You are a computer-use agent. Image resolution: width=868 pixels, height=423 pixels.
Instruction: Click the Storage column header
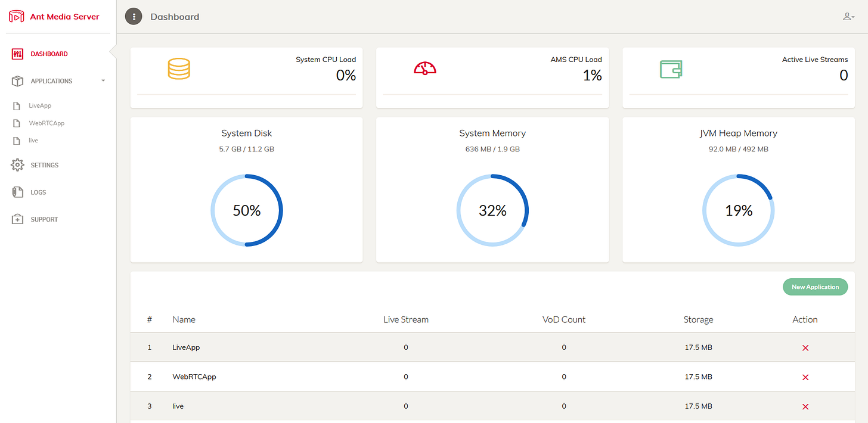[x=698, y=319]
